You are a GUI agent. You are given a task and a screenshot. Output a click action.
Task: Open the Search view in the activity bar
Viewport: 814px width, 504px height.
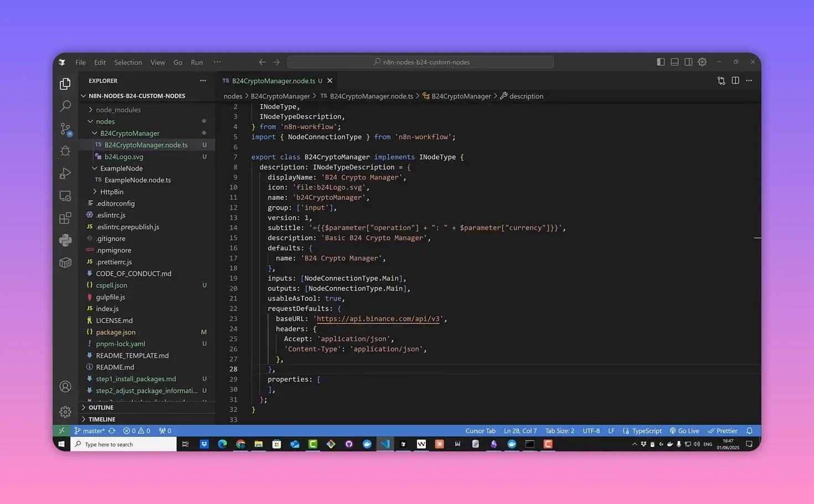(65, 105)
